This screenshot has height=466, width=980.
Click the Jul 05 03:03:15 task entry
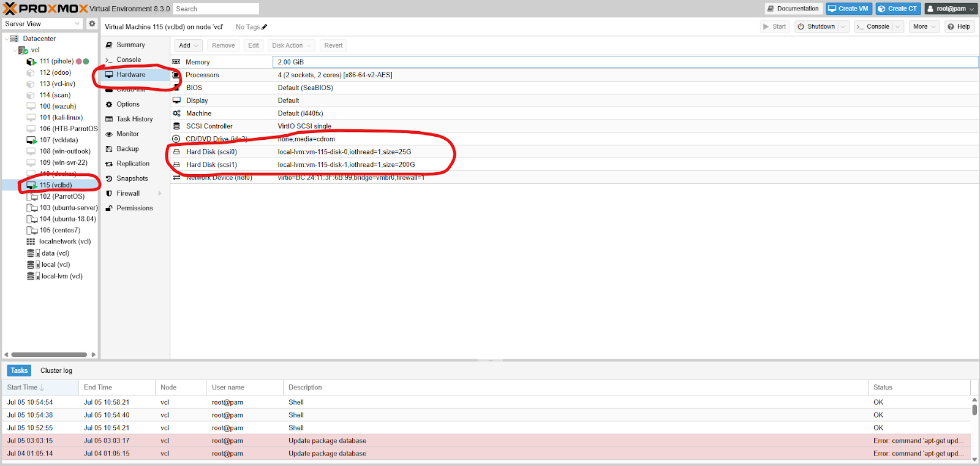click(486, 441)
